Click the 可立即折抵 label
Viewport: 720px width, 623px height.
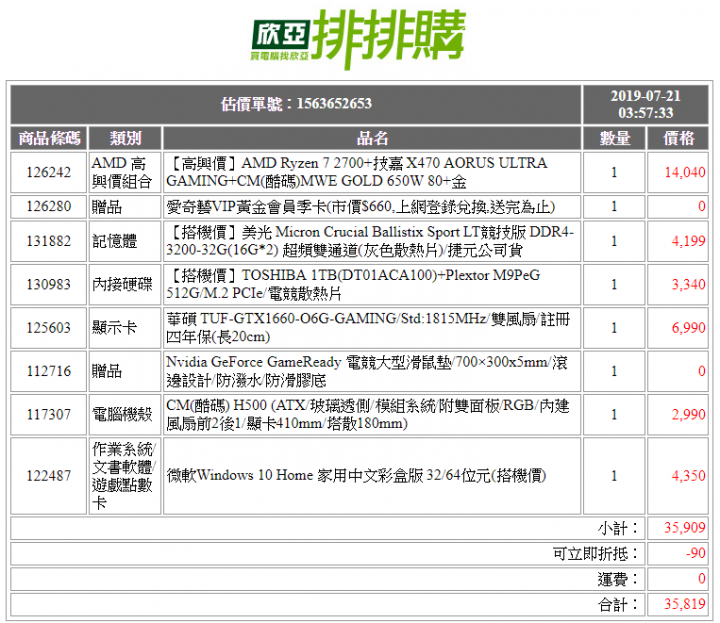tap(595, 554)
